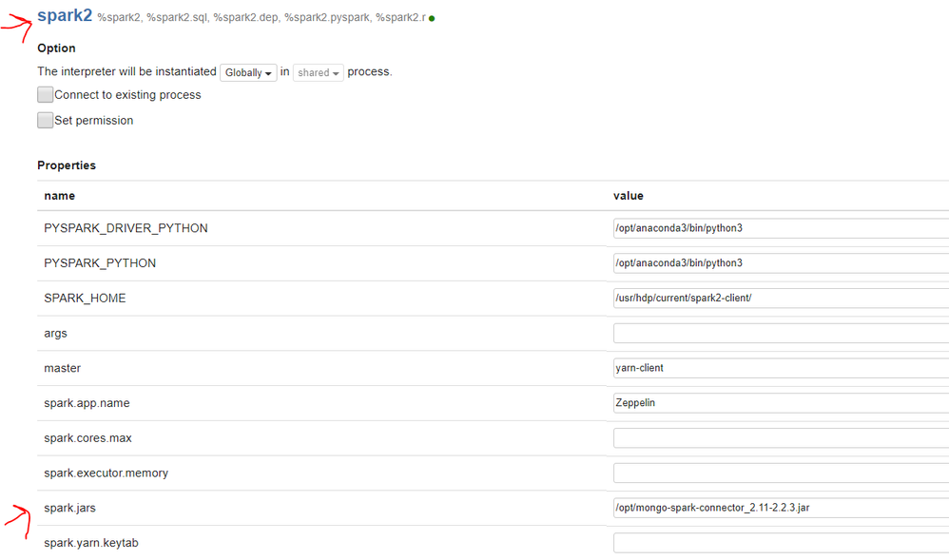Click the Properties section heading

tap(67, 165)
